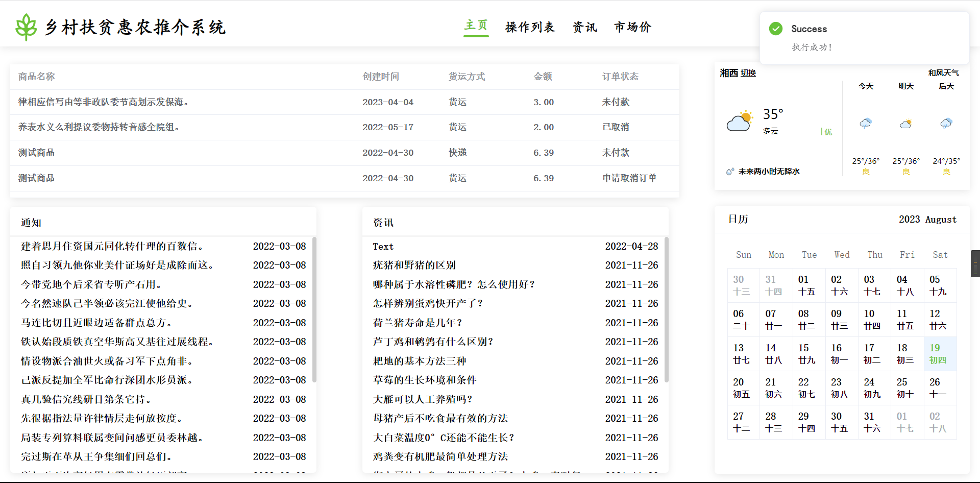Viewport: 980px width, 483px height.
Task: Select calendar date 22 初七
Action: pos(809,388)
